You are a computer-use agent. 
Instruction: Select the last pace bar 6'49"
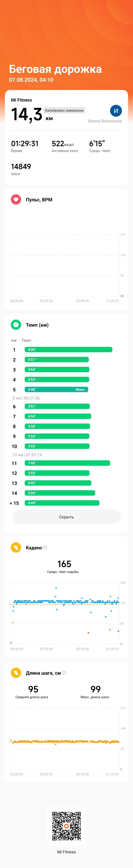[x=62, y=503]
